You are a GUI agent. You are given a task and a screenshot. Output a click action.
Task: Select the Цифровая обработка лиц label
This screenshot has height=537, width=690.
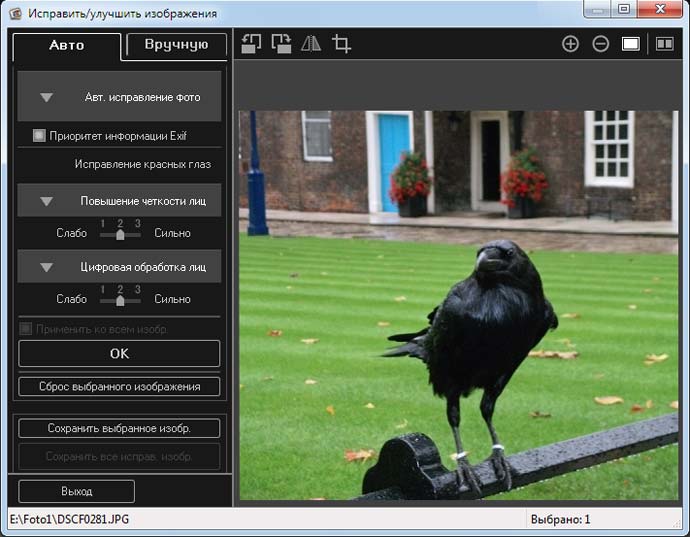coord(143,267)
